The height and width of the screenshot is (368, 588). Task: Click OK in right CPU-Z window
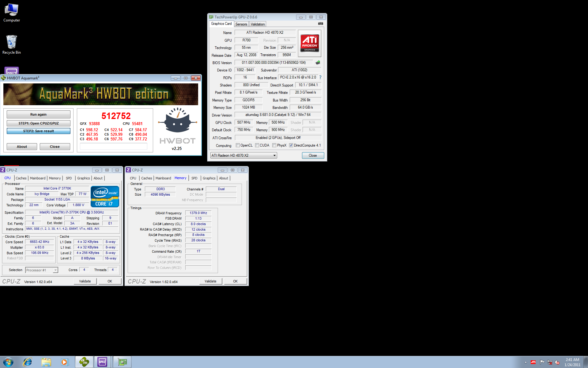tap(235, 281)
